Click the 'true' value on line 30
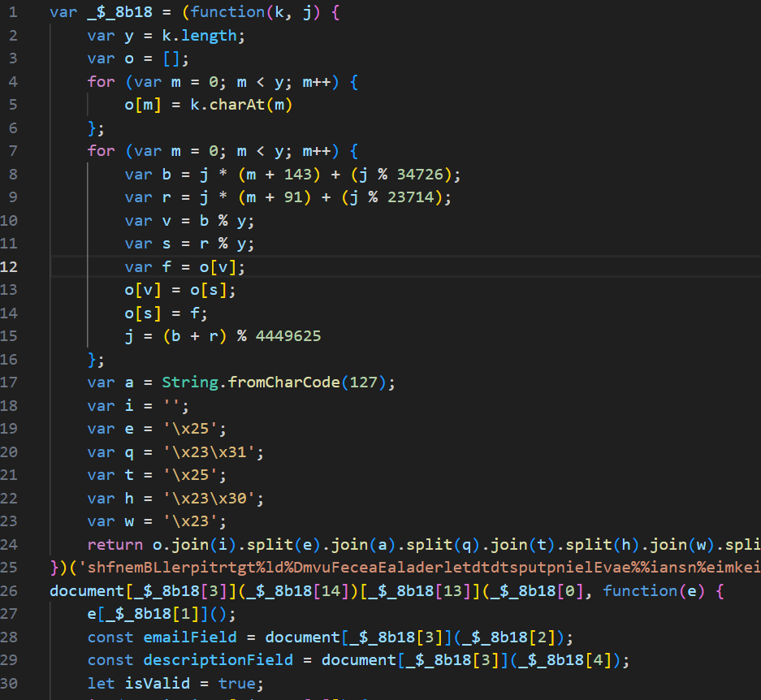The height and width of the screenshot is (700, 761). (237, 684)
